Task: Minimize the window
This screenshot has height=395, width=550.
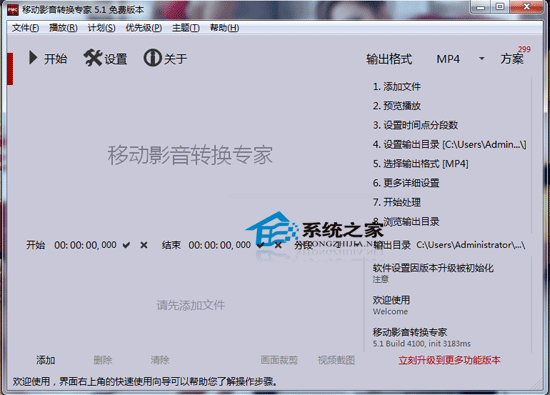Action: pyautogui.click(x=481, y=7)
